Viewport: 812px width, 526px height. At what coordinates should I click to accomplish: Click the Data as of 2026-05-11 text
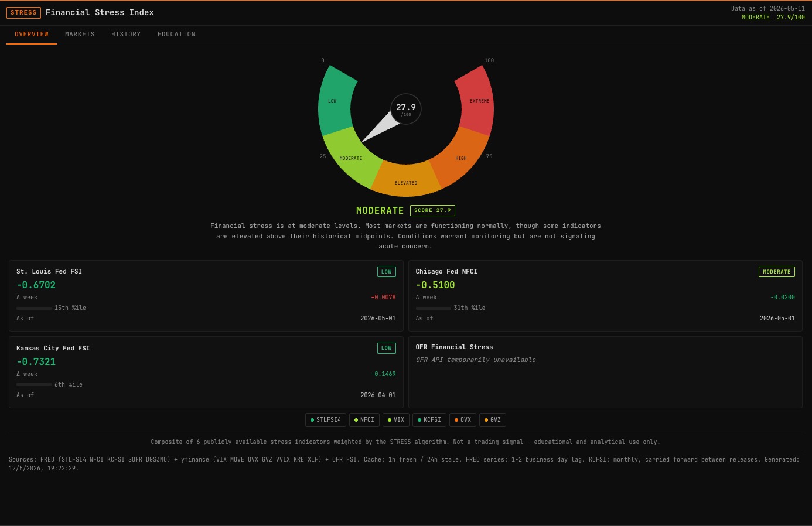coord(767,9)
